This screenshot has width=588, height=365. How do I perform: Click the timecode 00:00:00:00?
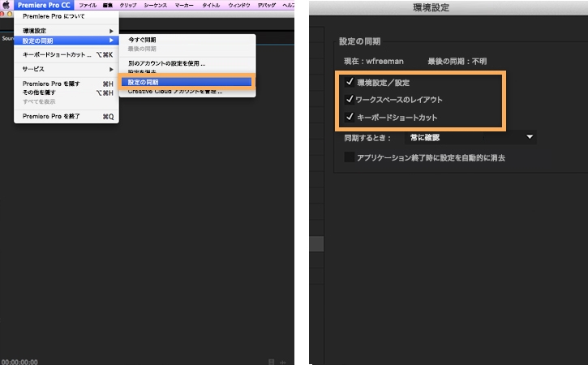click(x=19, y=362)
